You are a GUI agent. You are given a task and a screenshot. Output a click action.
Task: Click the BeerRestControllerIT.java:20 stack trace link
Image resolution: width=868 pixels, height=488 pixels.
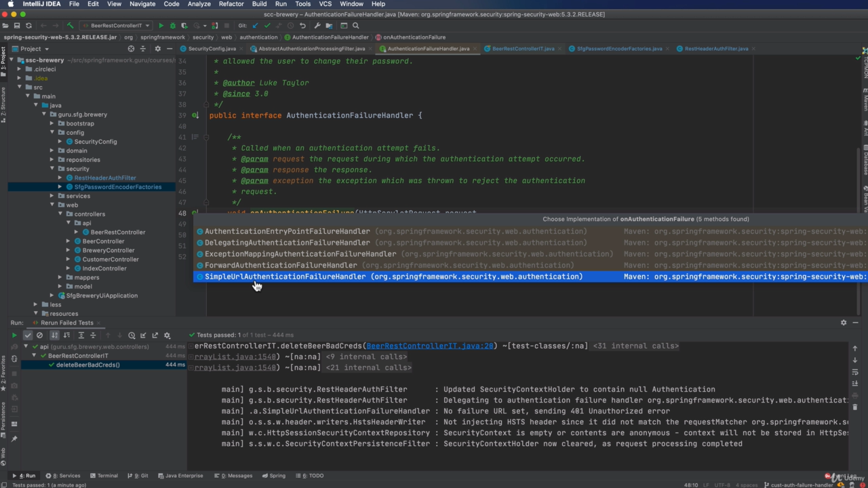(x=430, y=346)
